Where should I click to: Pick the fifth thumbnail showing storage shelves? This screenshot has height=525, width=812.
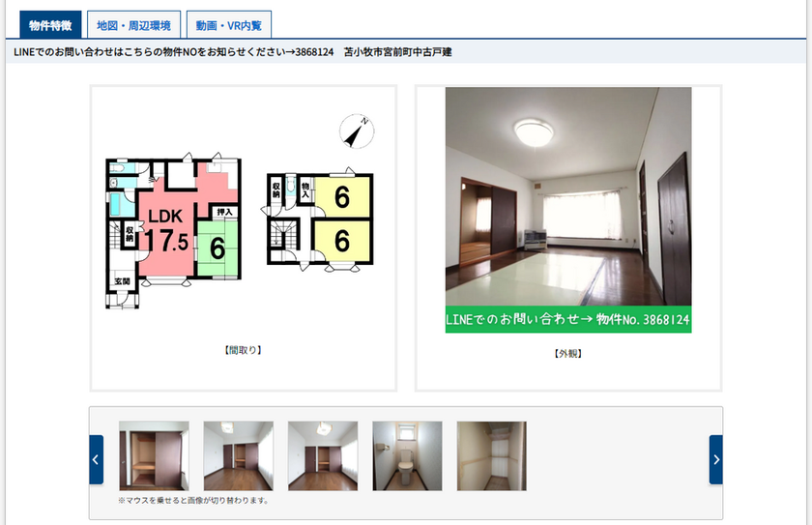491,455
